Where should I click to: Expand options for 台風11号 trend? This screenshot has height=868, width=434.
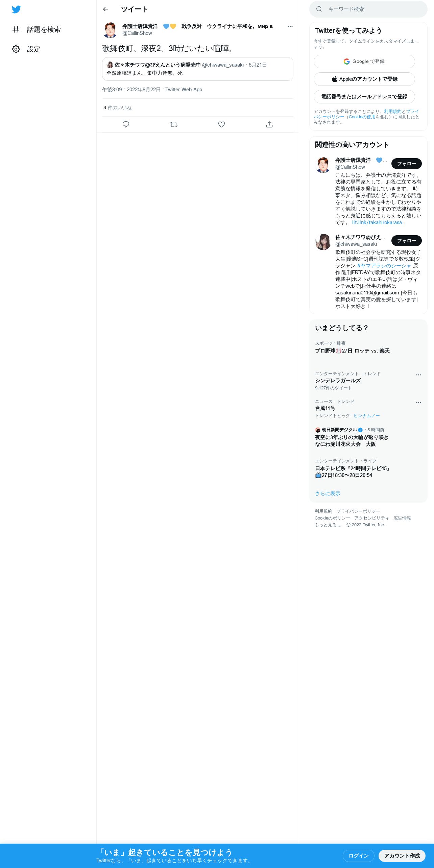pos(418,402)
